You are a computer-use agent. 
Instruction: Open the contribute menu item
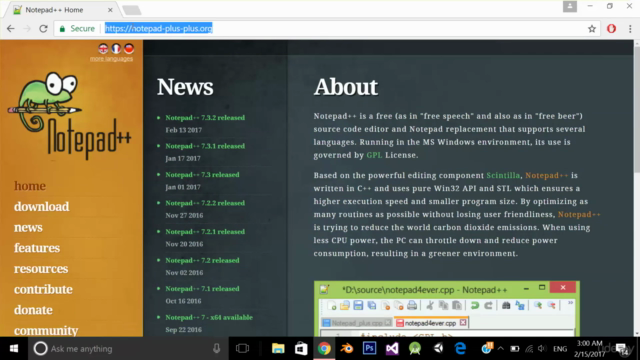pyautogui.click(x=43, y=289)
